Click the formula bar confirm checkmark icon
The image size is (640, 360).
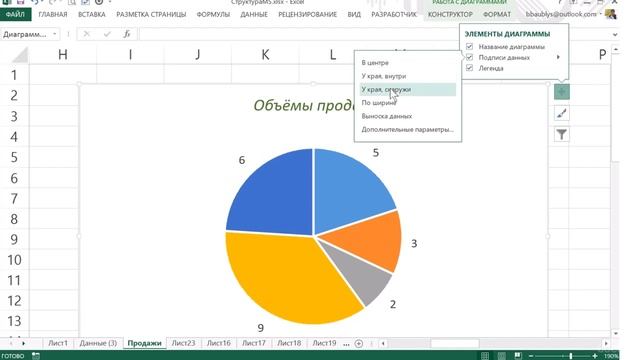point(107,34)
